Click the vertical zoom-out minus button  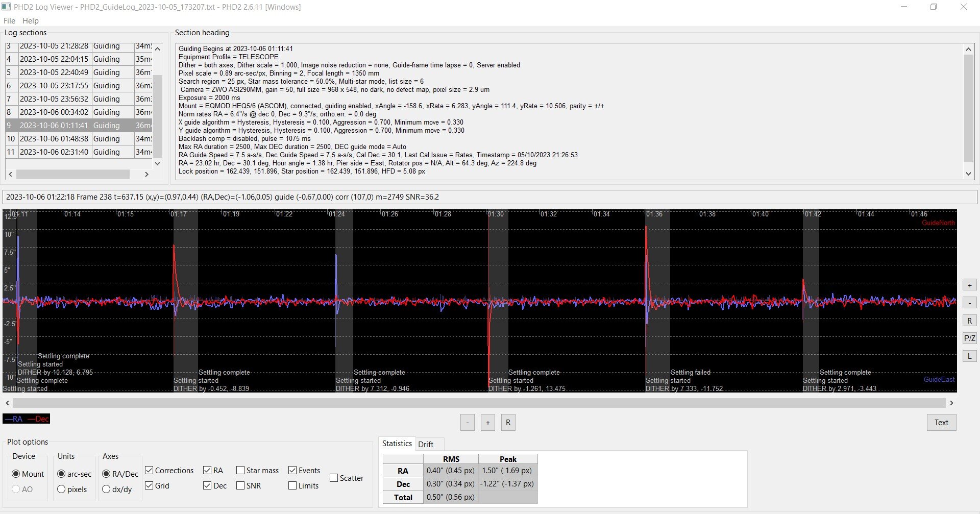pyautogui.click(x=969, y=303)
